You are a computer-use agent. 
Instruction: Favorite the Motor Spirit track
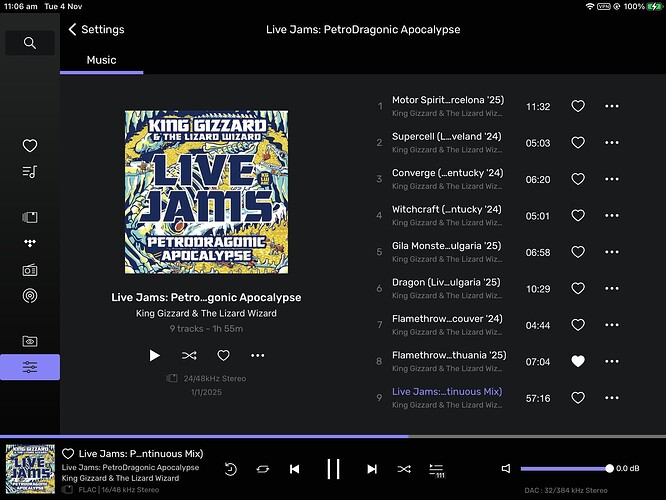pos(578,106)
